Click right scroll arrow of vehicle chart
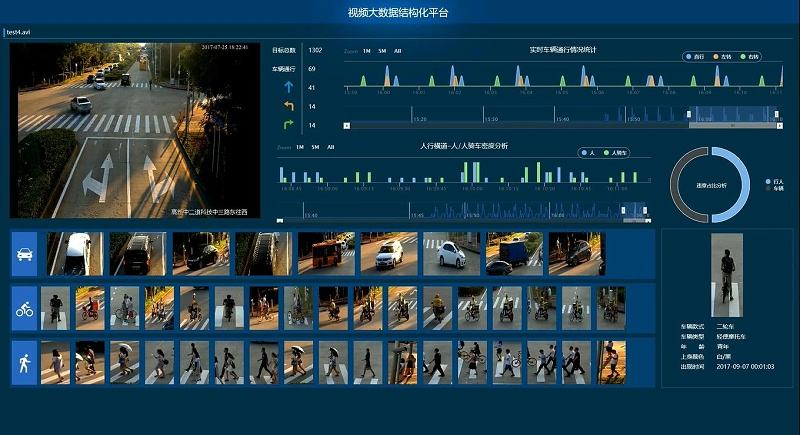 [x=780, y=126]
